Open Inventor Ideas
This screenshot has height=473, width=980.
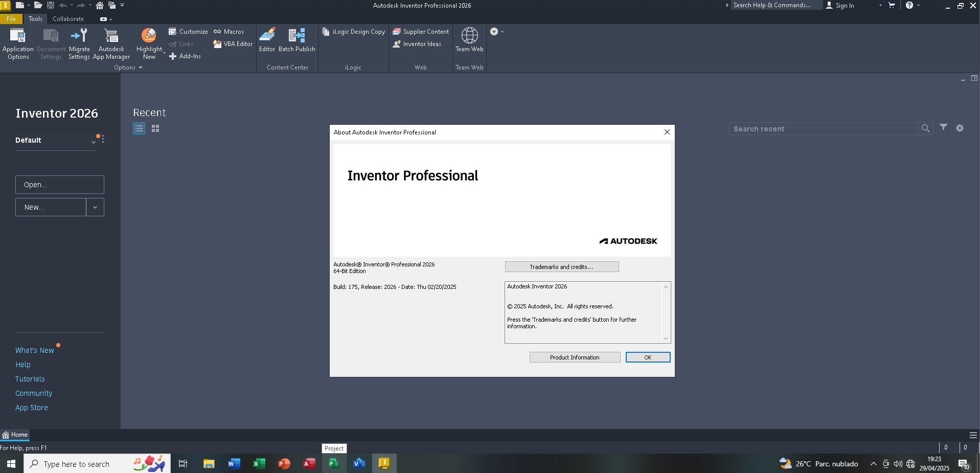tap(417, 44)
